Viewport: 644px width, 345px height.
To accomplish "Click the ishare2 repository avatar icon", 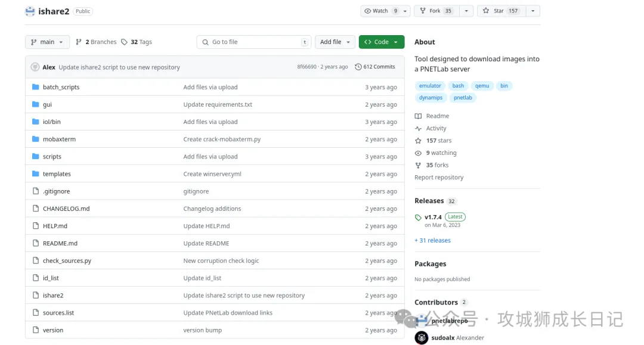I will click(x=30, y=11).
